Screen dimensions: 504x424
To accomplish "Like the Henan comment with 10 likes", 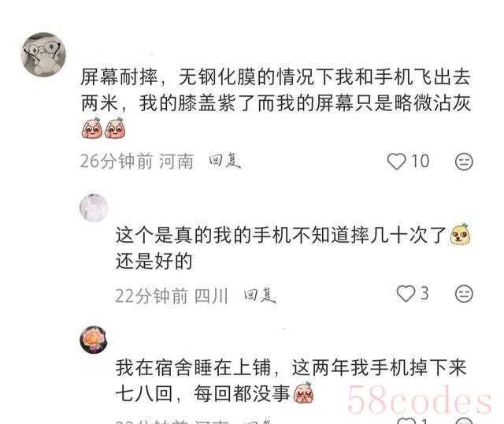I will pyautogui.click(x=396, y=161).
